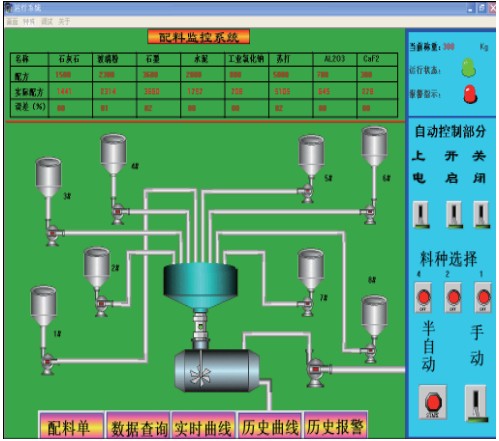Click the green running status lamp
This screenshot has width=499, height=441.
[x=468, y=68]
